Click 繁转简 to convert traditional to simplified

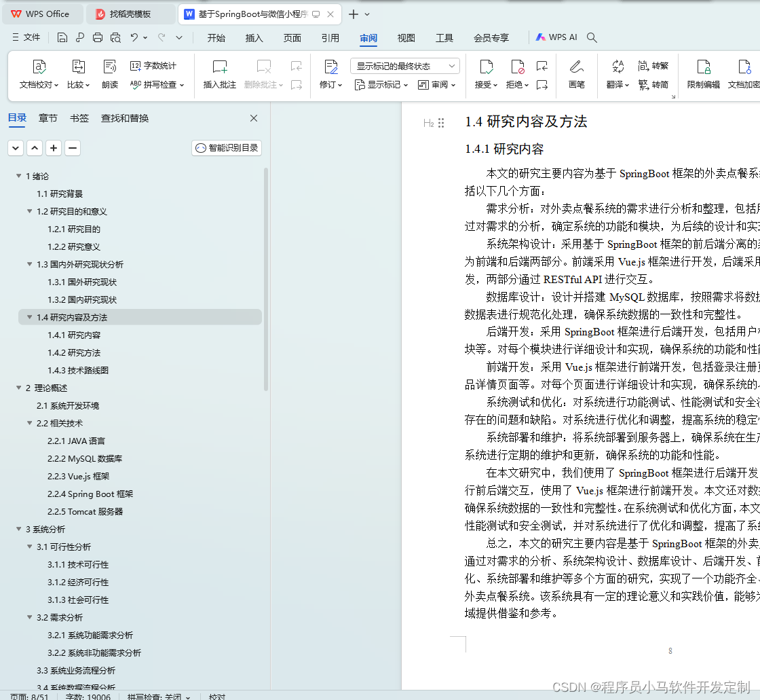[x=653, y=84]
